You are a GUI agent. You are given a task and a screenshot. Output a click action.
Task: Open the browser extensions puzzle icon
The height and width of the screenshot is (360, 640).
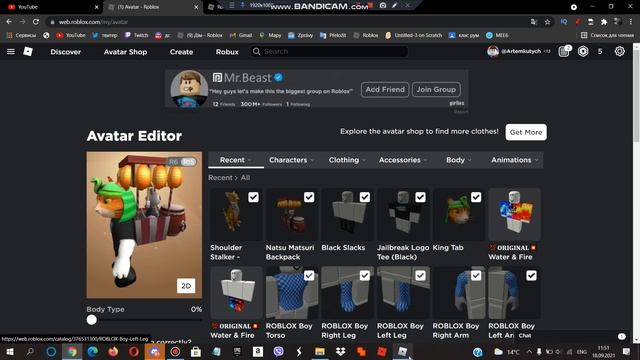(604, 22)
